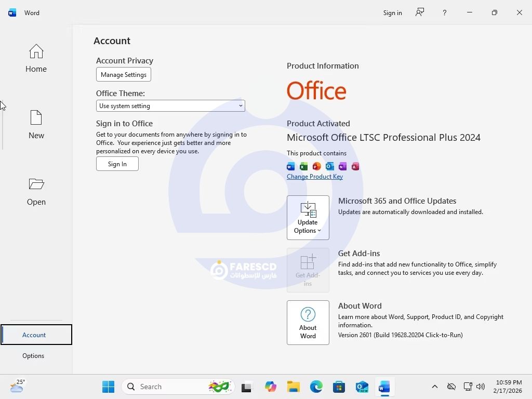The width and height of the screenshot is (532, 399).
Task: Open Microsoft Store from taskbar
Action: [x=339, y=387]
